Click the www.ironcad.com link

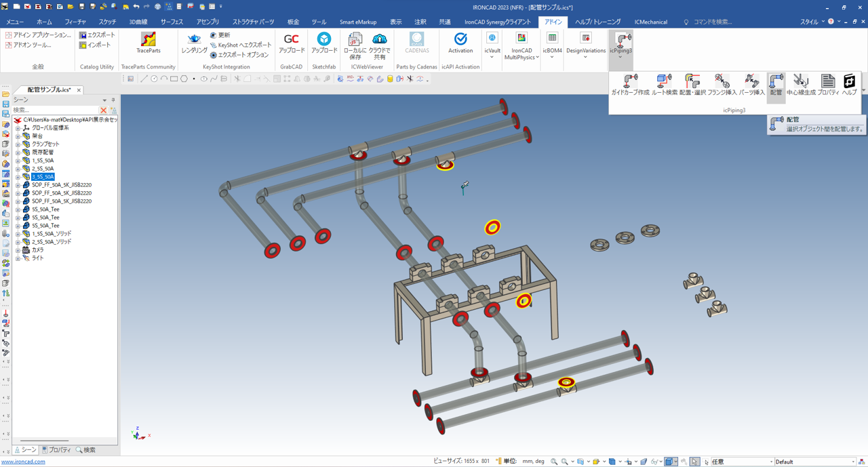click(23, 462)
